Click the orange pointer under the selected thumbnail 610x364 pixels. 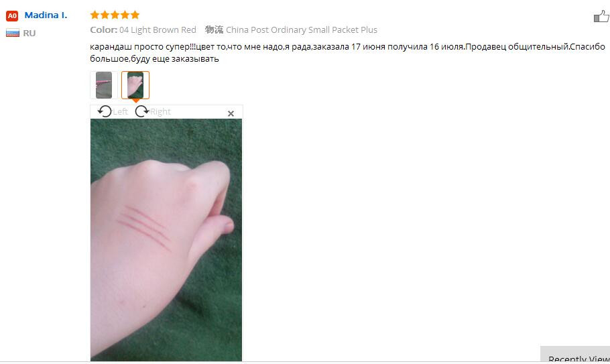click(x=136, y=101)
